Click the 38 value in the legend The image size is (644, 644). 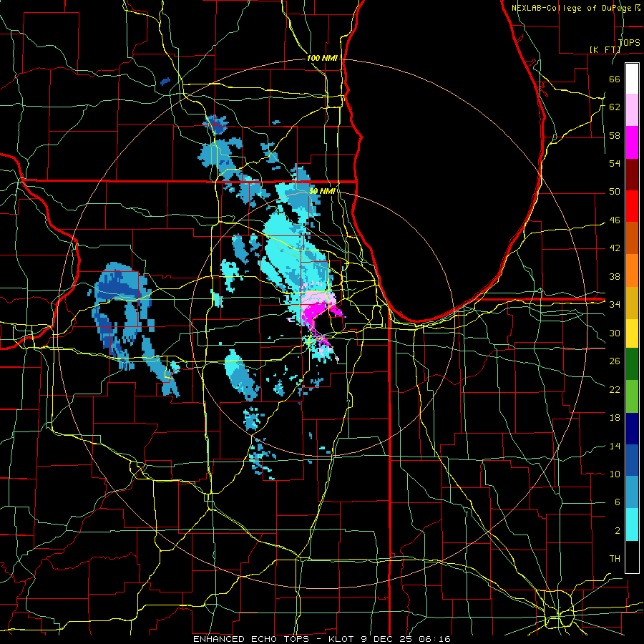(x=615, y=276)
